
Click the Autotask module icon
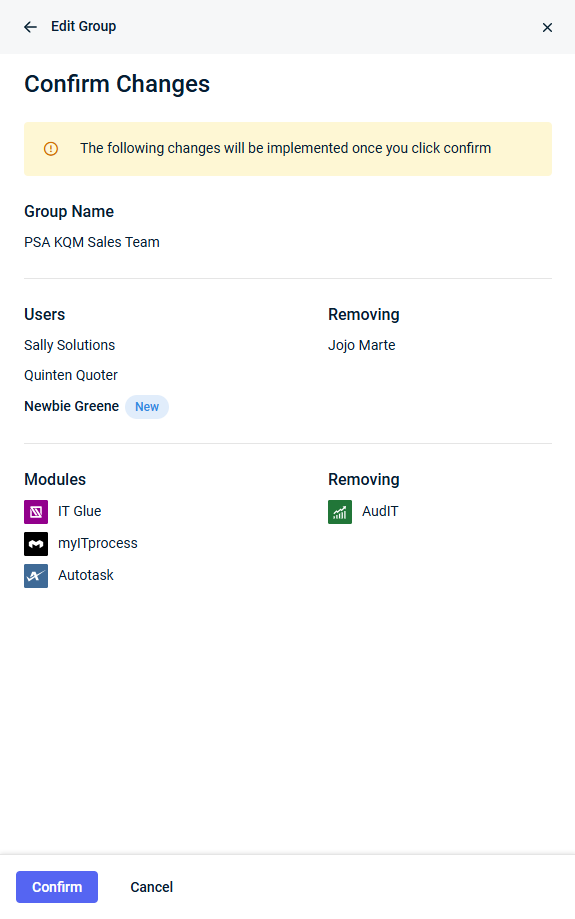coord(36,576)
